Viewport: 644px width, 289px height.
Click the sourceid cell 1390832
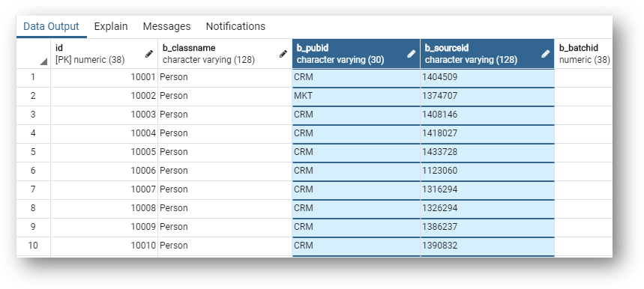click(487, 246)
